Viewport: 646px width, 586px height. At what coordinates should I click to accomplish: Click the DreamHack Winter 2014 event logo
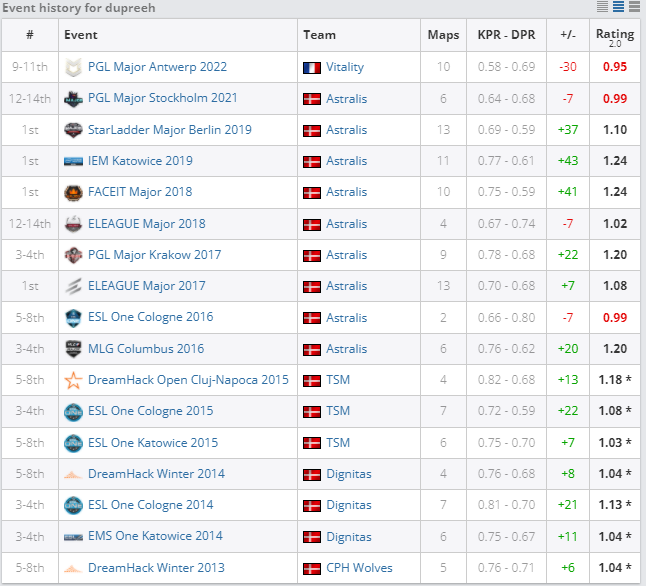point(73,475)
